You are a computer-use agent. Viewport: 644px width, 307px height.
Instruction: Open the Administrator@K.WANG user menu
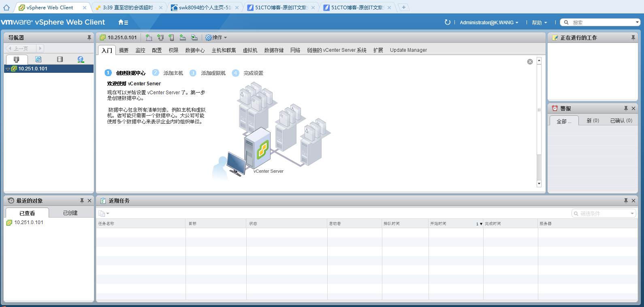tap(489, 23)
